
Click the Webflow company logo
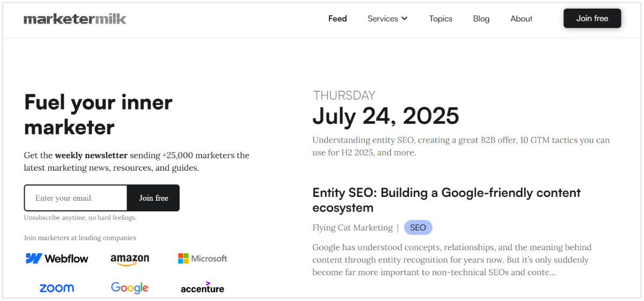coord(57,259)
